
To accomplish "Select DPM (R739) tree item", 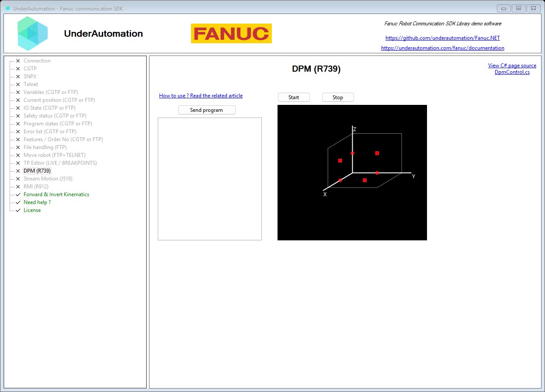I will pyautogui.click(x=37, y=171).
